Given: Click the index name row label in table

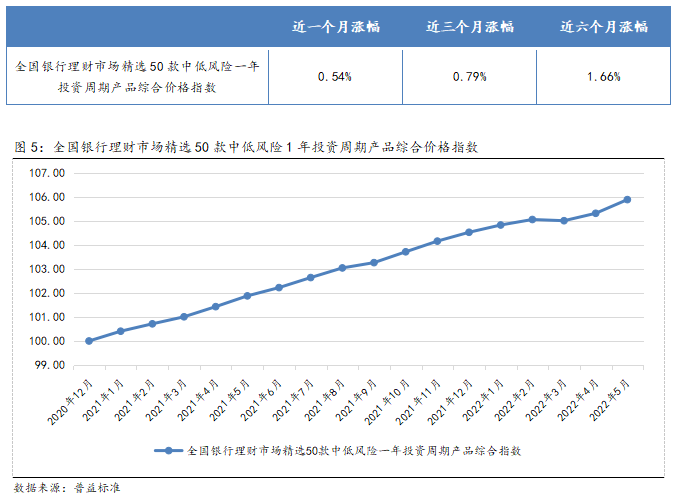Looking at the screenshot, I should 137,77.
